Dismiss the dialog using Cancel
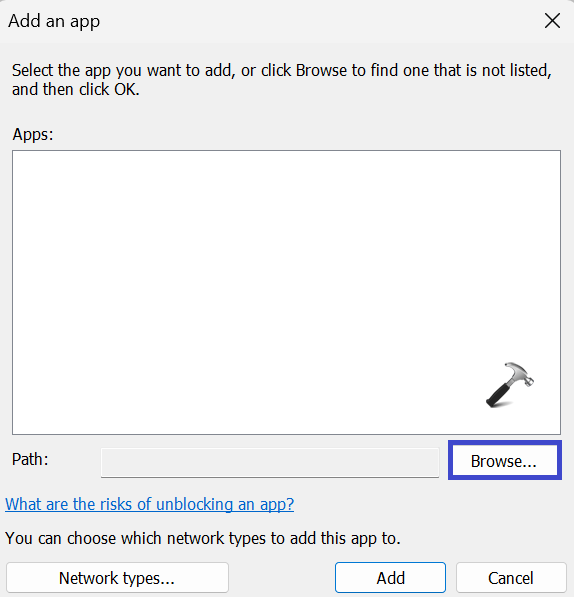 tap(511, 578)
